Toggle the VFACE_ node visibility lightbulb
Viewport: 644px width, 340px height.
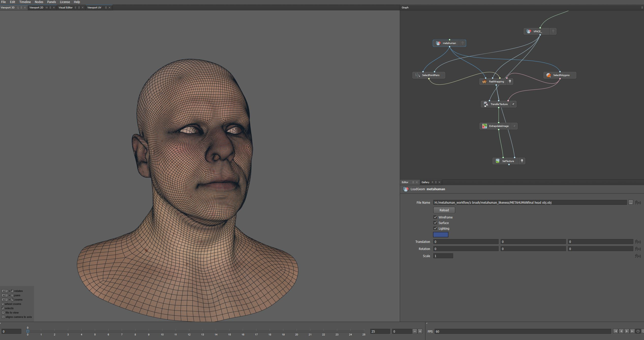pos(553,32)
